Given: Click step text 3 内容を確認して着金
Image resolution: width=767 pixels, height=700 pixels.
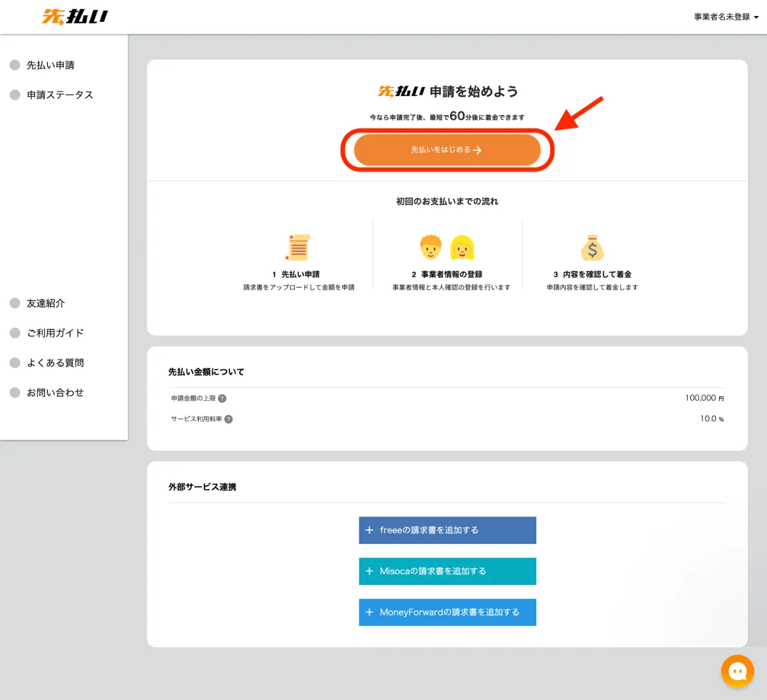Looking at the screenshot, I should click(x=593, y=274).
